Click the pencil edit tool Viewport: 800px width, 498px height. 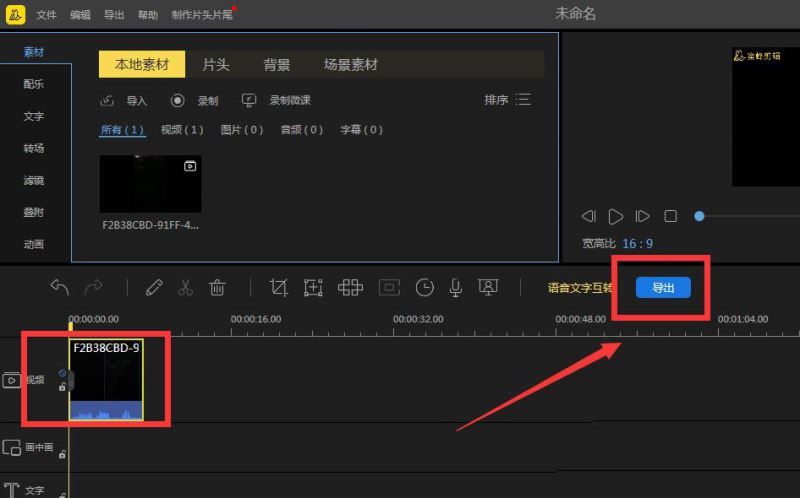pyautogui.click(x=154, y=287)
